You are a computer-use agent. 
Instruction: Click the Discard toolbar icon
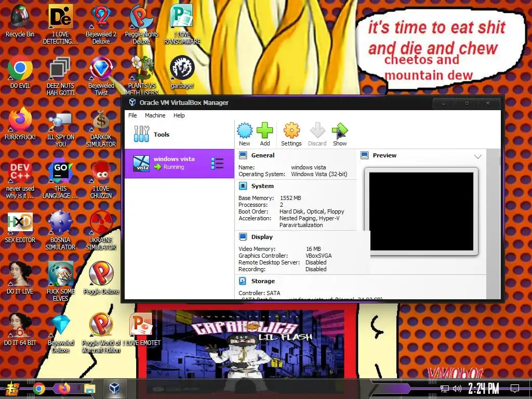click(x=317, y=130)
